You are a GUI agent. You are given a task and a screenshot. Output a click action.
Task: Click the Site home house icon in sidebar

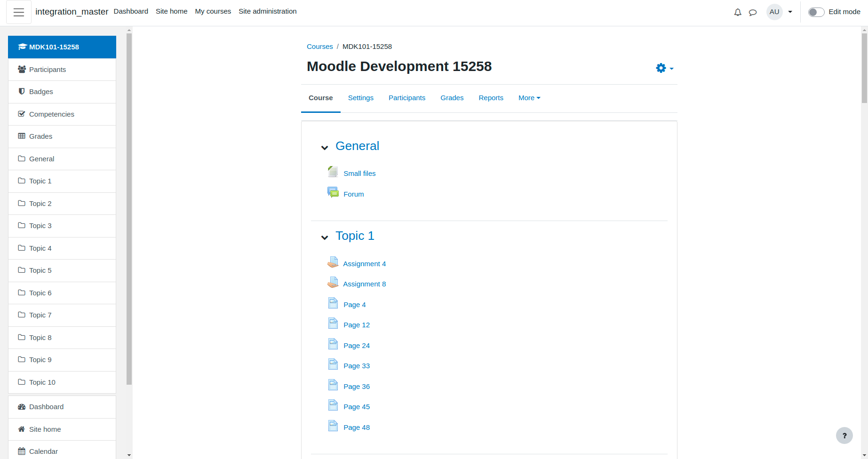(22, 429)
